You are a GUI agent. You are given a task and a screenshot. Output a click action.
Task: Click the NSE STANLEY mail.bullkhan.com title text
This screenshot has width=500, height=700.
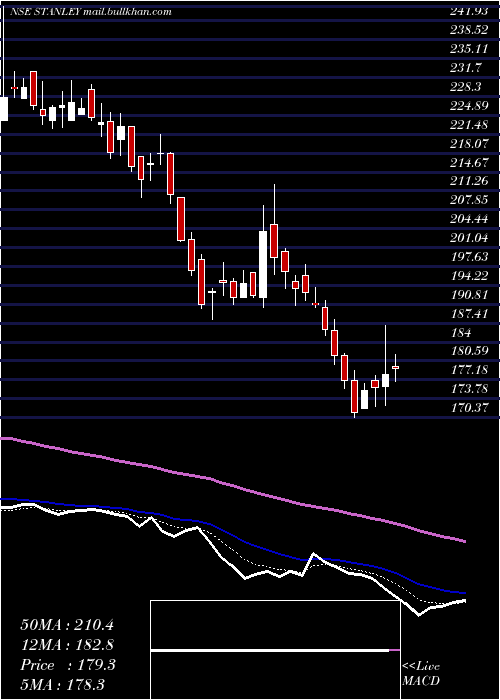coord(91,12)
